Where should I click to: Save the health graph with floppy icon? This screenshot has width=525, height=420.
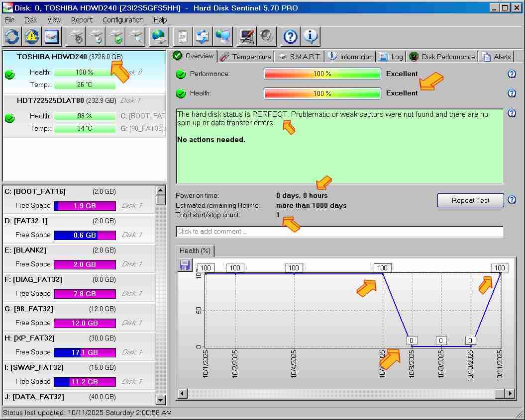coord(185,265)
